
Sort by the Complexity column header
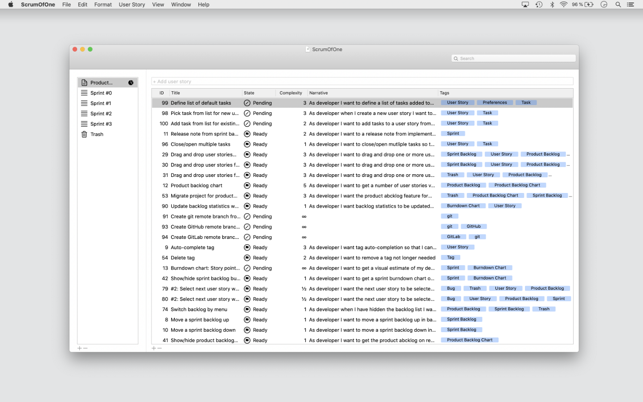(x=291, y=93)
